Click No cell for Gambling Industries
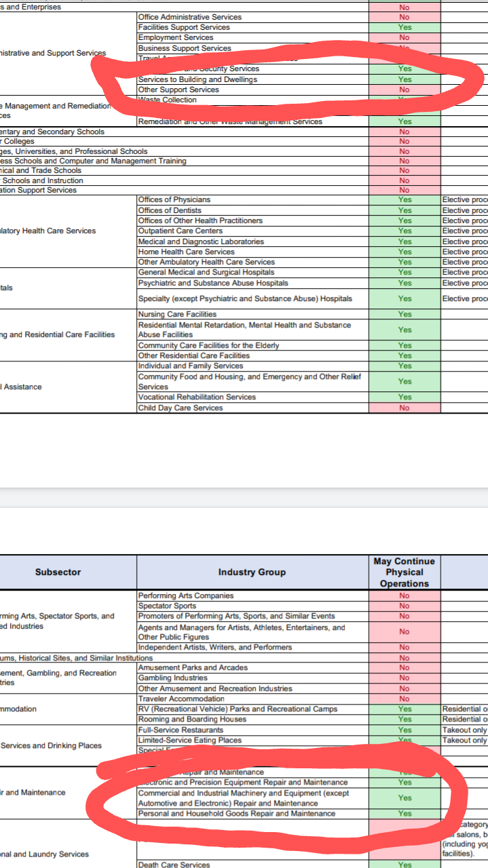 pyautogui.click(x=405, y=678)
